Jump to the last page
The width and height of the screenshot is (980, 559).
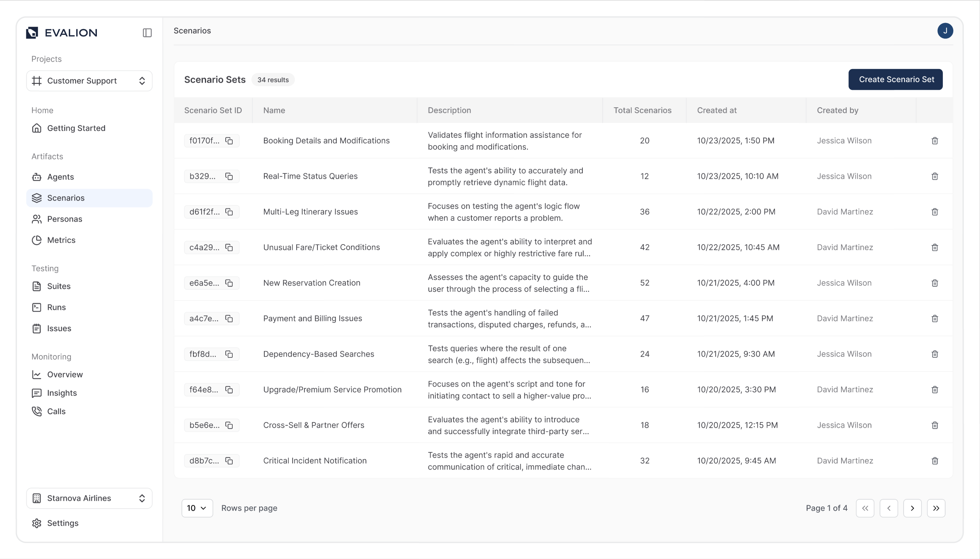(x=936, y=508)
